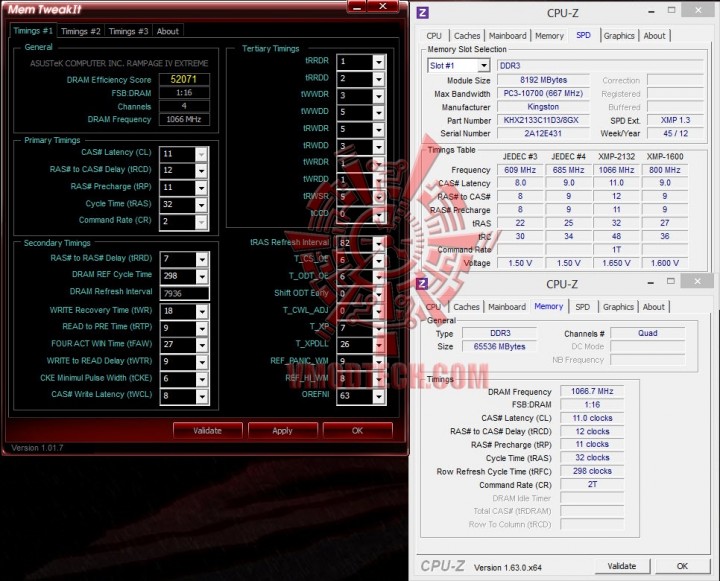
Task: Open Caches tab in upper CPU-Z window
Action: [467, 36]
